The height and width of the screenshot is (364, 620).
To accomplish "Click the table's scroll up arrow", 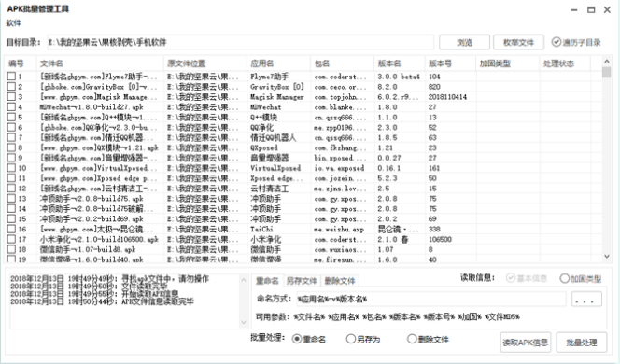I will pyautogui.click(x=607, y=62).
